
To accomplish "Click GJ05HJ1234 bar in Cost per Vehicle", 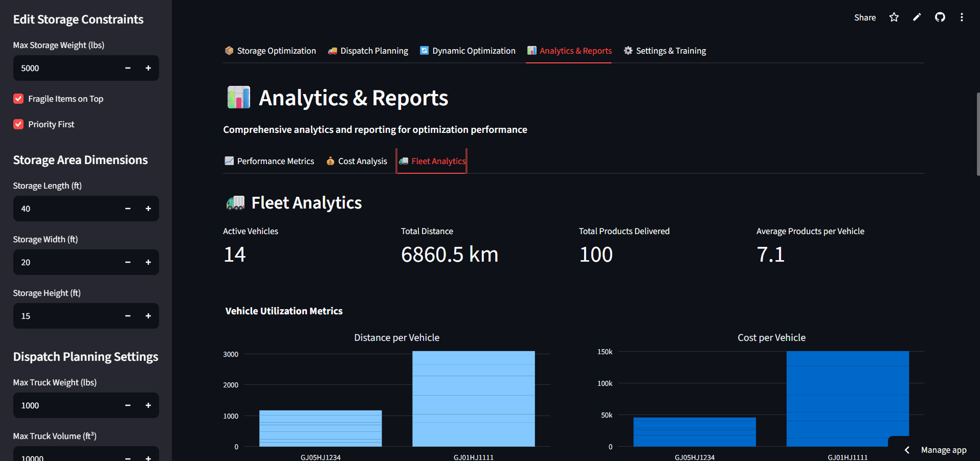I will [695, 432].
